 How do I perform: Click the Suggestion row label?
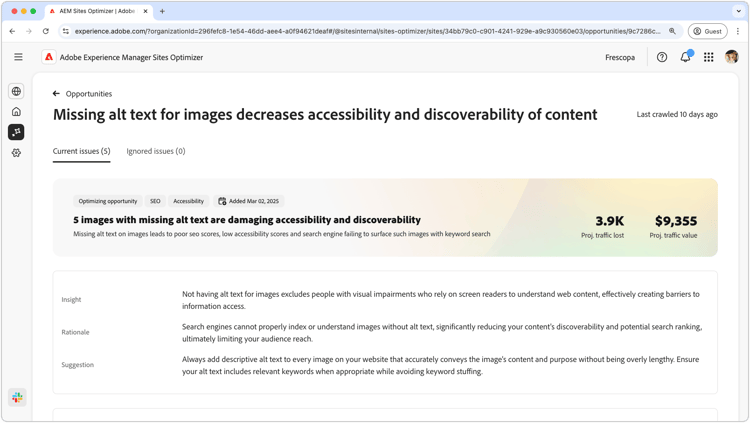pos(77,365)
